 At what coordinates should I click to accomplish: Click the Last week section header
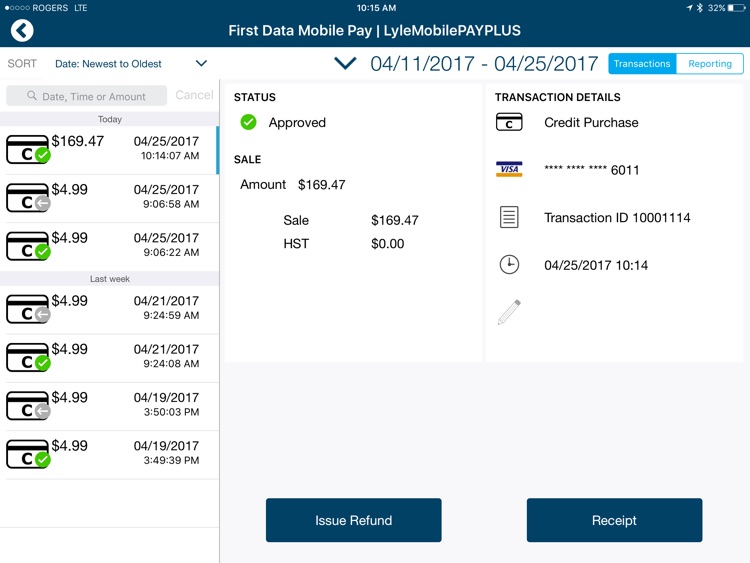tap(110, 279)
